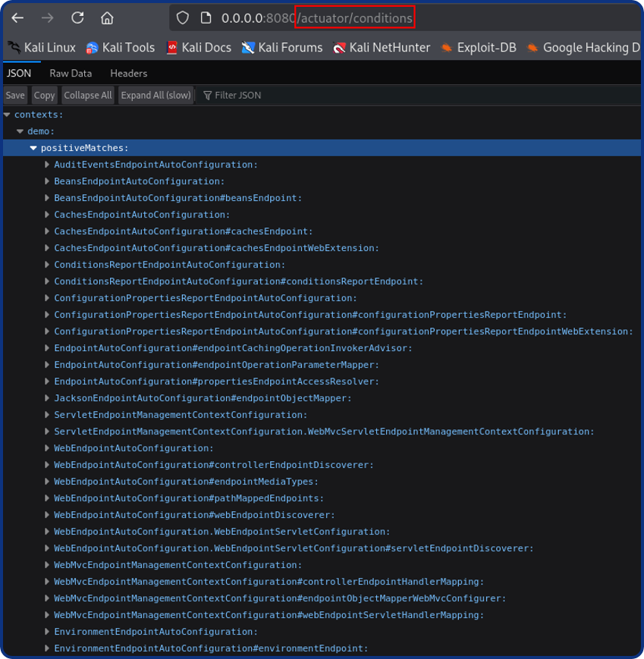The width and height of the screenshot is (644, 659).
Task: Open the Kali Linux bookmark
Action: 42,47
